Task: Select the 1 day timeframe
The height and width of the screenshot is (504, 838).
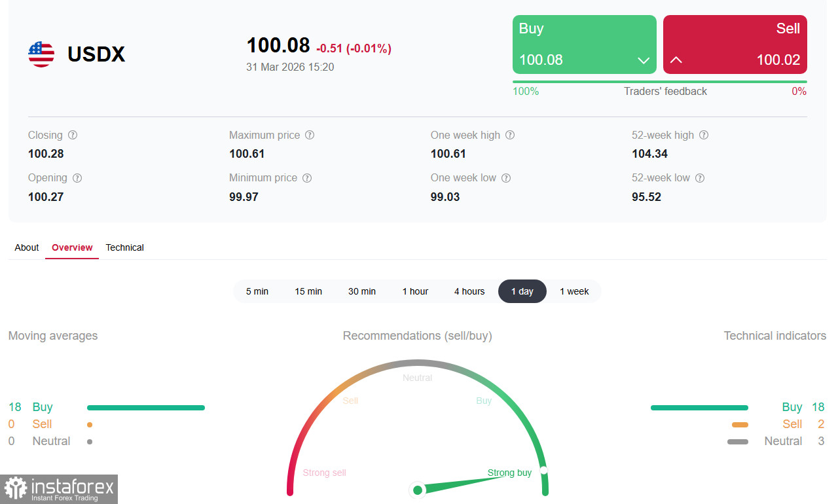Action: coord(522,291)
